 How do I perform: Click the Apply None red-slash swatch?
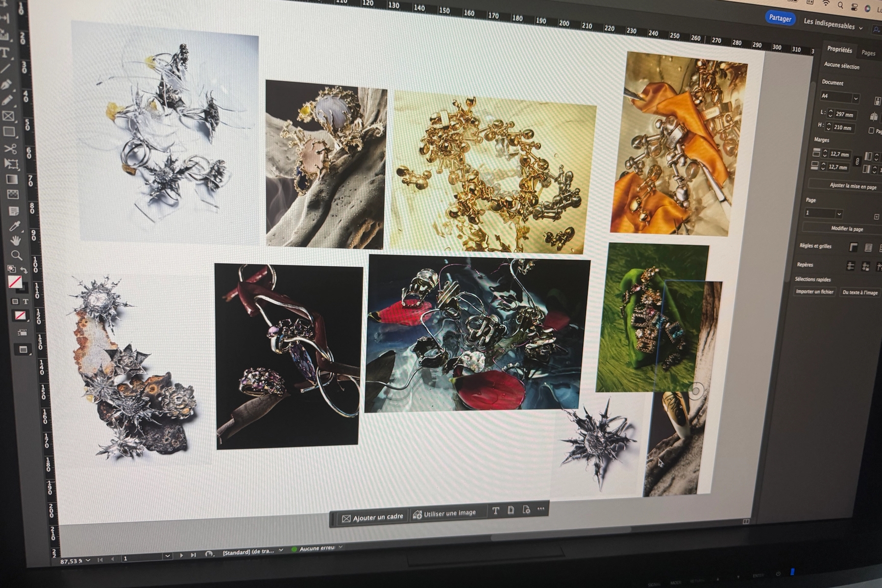click(x=20, y=316)
